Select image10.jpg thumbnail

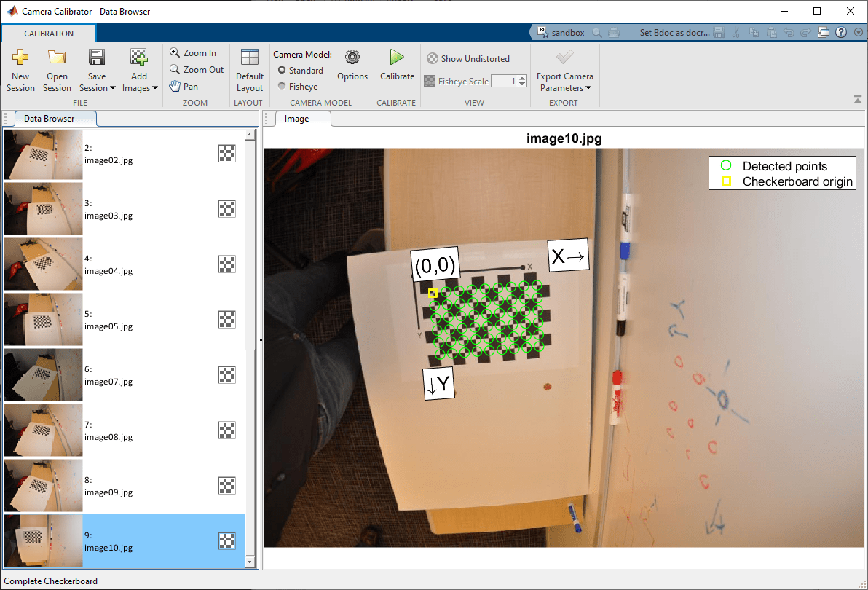[43, 540]
